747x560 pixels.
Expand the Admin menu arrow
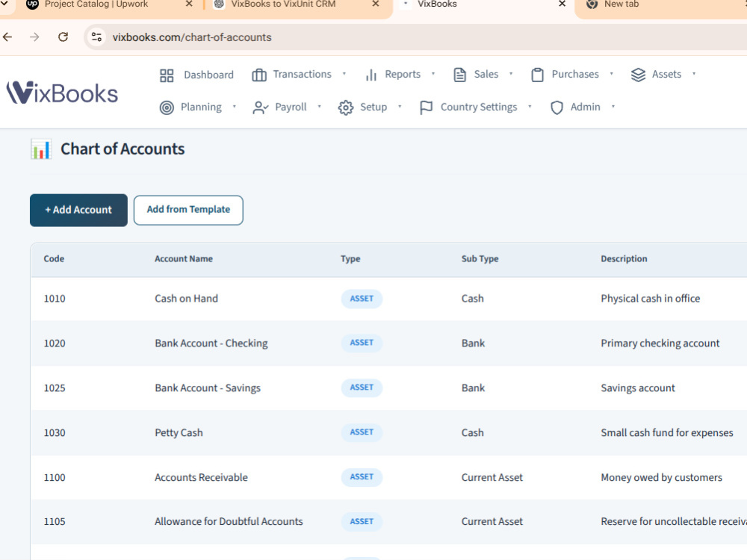tap(613, 107)
